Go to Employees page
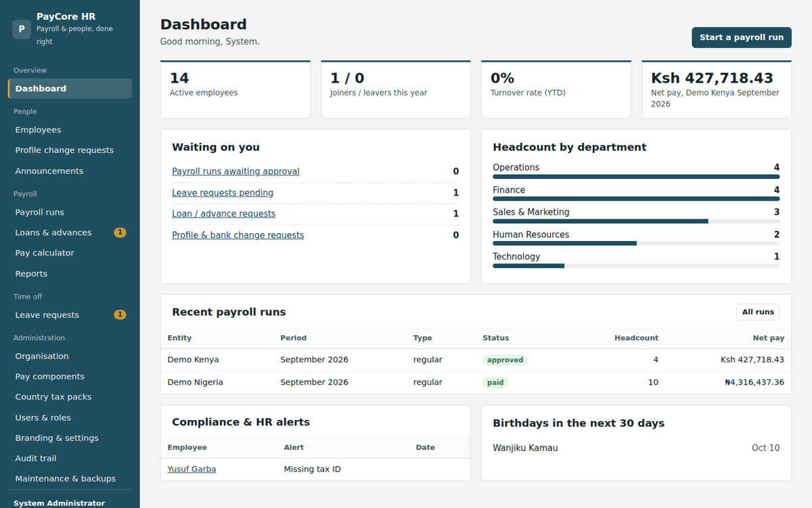The width and height of the screenshot is (812, 508). [x=70, y=130]
